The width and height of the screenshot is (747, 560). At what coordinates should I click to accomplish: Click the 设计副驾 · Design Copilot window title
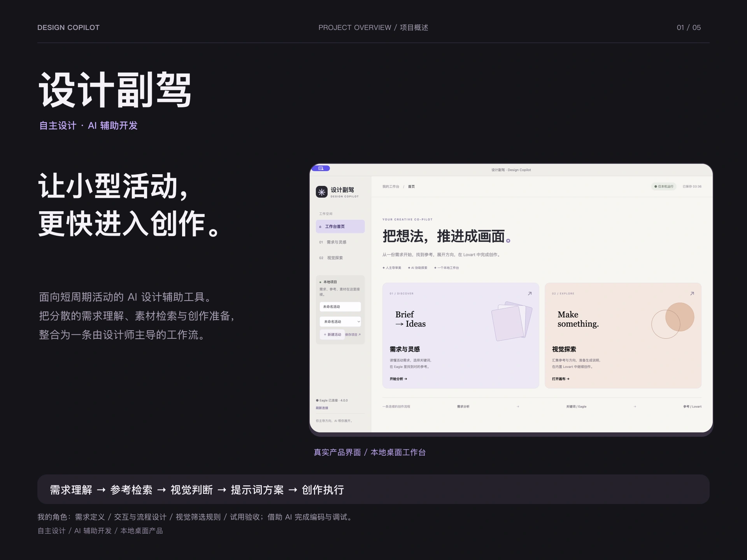[511, 170]
